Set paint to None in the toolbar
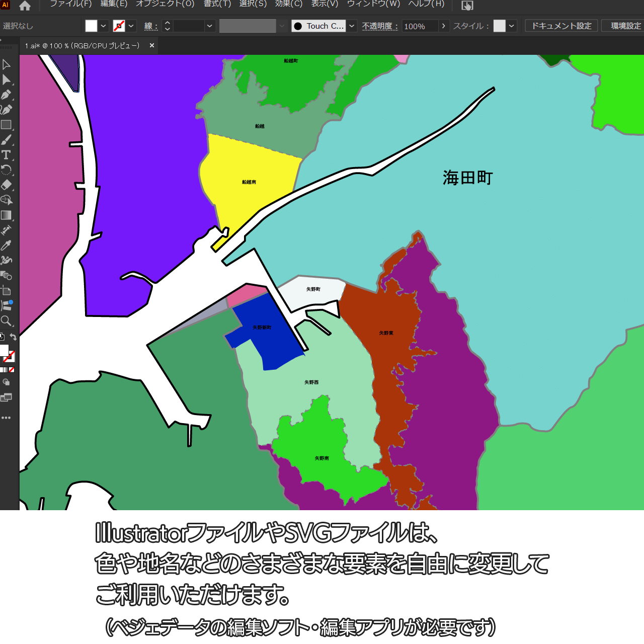This screenshot has width=644, height=644. point(12,370)
